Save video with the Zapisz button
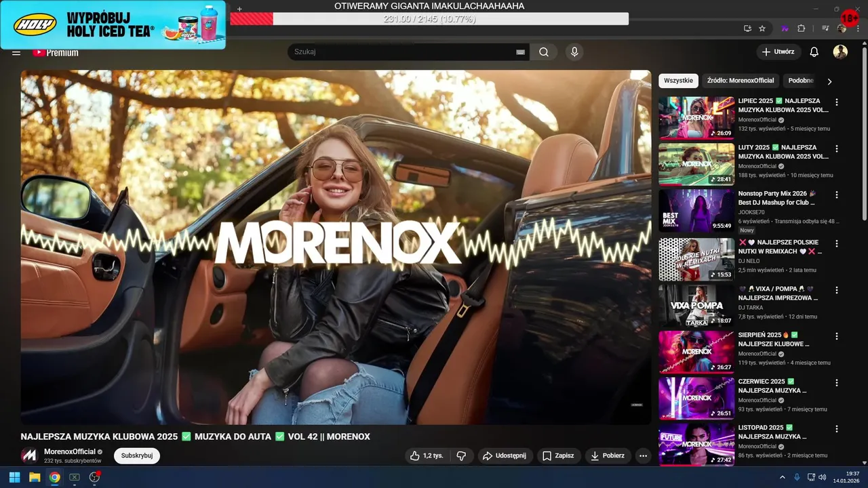Screen dimensions: 868x488 558,455
